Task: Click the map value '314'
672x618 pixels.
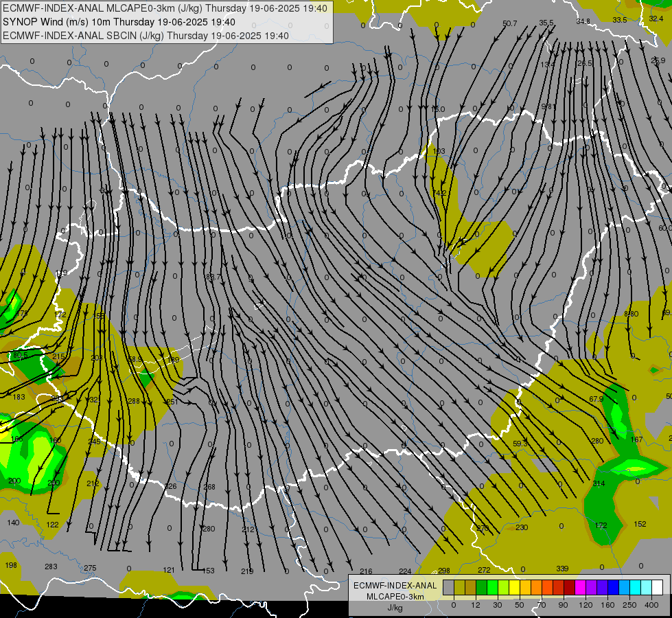Action: coord(599,484)
